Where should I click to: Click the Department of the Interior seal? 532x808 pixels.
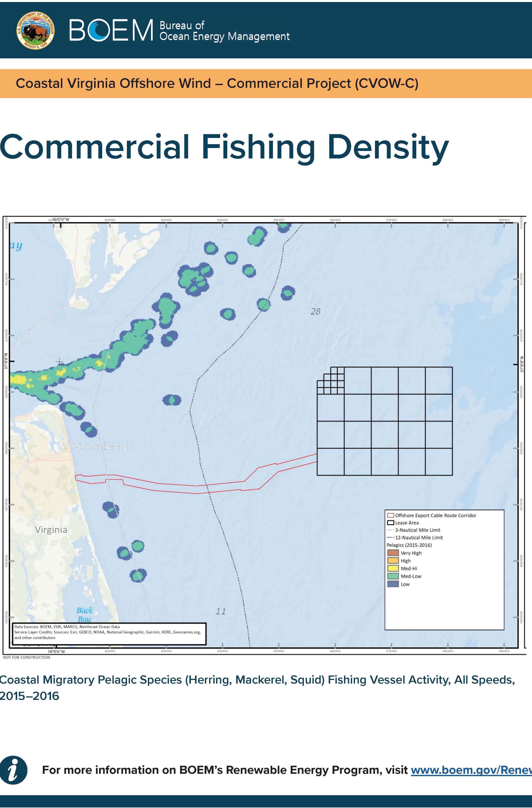click(36, 30)
